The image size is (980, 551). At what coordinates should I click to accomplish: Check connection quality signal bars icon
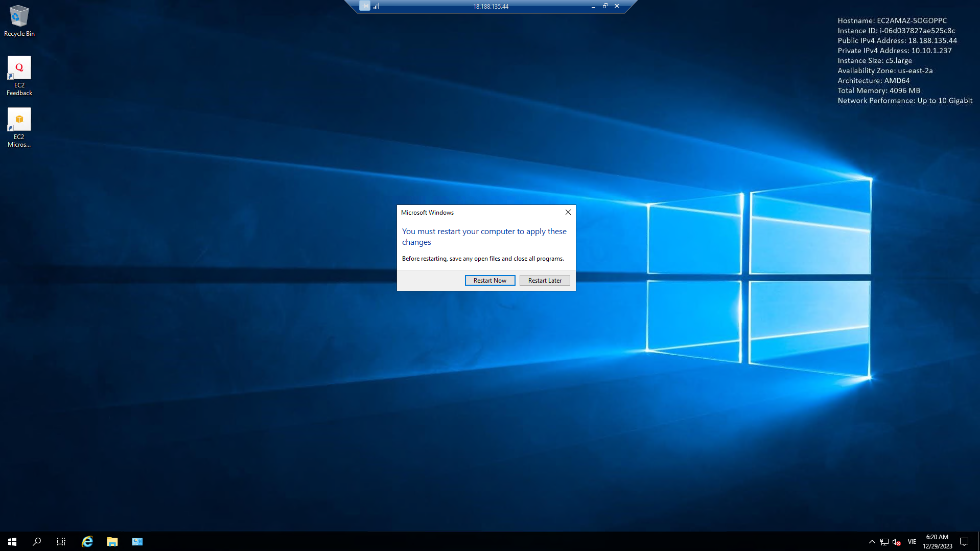(377, 6)
